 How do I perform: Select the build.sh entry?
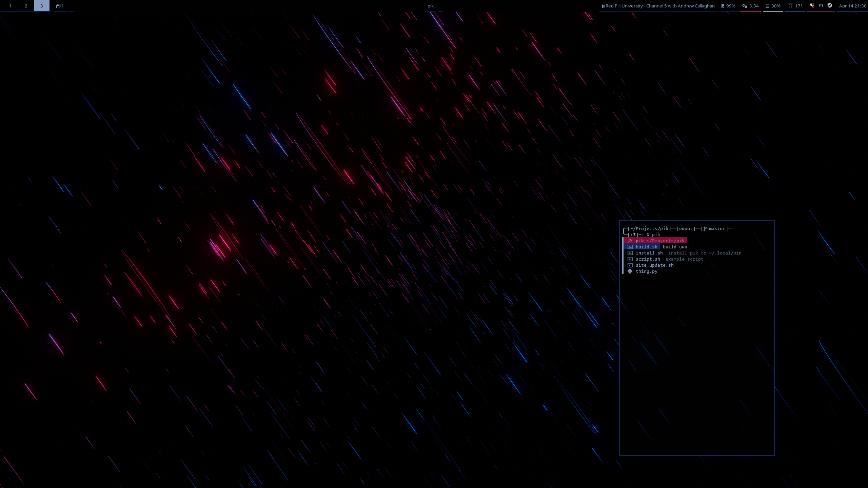click(x=646, y=247)
